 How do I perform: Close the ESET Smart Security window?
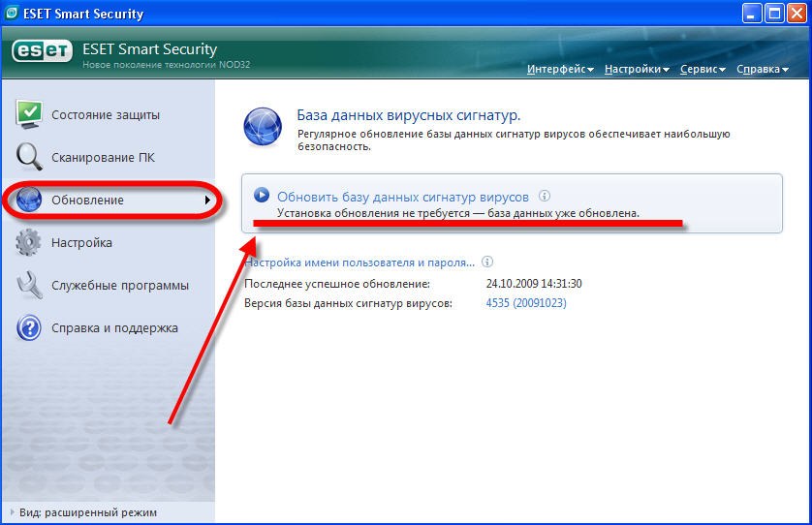point(797,13)
